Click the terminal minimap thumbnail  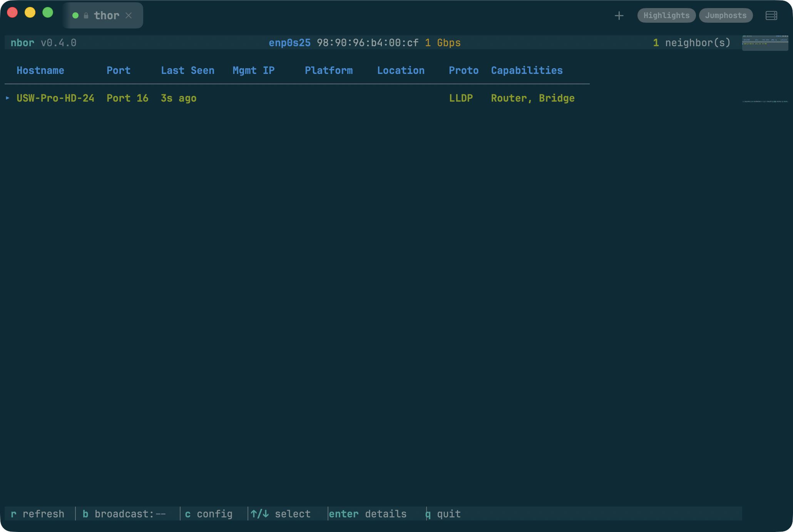pos(765,43)
